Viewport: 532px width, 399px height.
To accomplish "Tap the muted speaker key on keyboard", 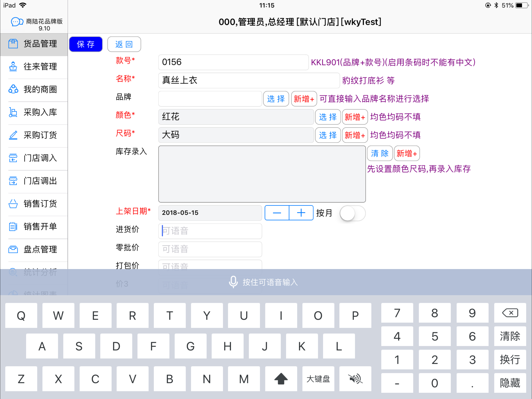I will [355, 379].
